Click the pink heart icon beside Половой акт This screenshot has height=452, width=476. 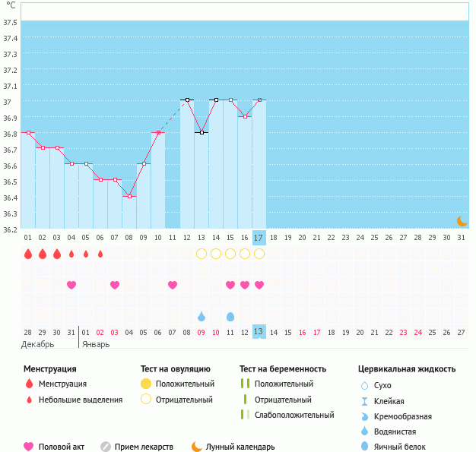[30, 447]
